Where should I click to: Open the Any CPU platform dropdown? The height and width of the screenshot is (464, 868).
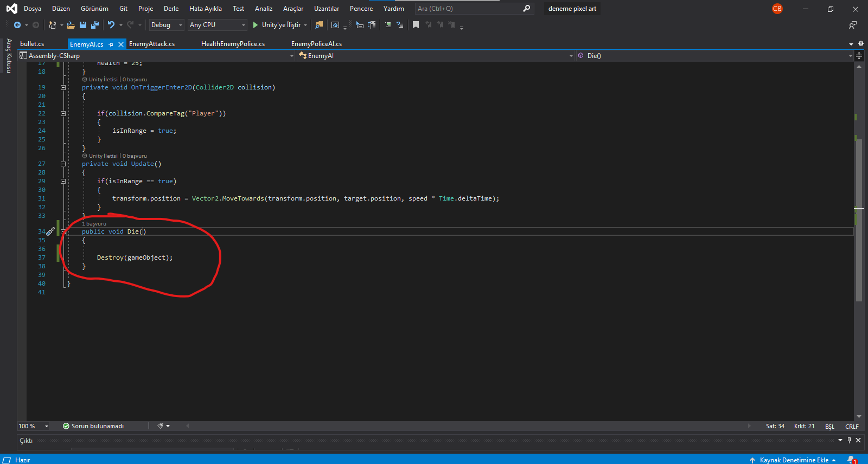pyautogui.click(x=217, y=25)
